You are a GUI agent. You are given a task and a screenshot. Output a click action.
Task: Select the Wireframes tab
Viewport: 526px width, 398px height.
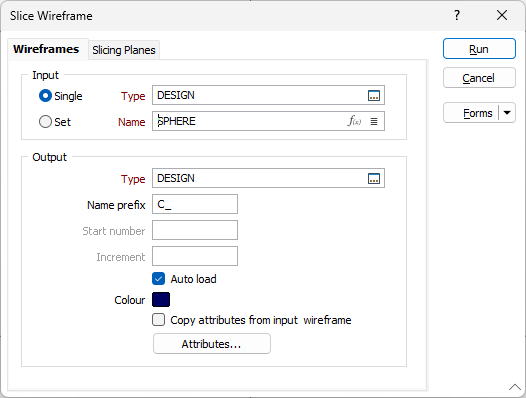[46, 49]
